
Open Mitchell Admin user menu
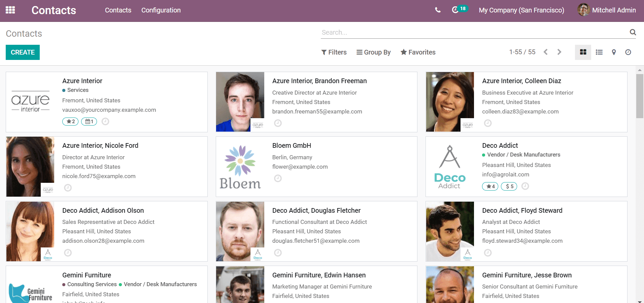pos(607,10)
